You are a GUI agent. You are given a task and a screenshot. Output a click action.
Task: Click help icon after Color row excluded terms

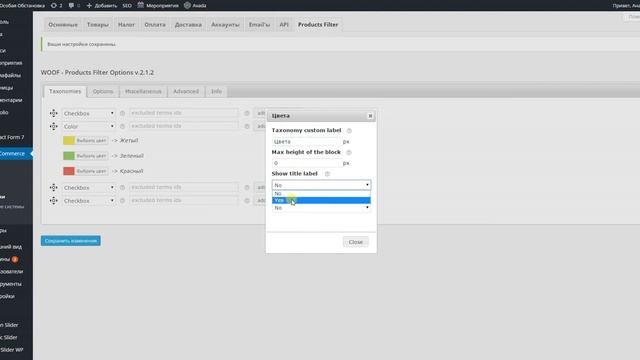[x=247, y=127]
